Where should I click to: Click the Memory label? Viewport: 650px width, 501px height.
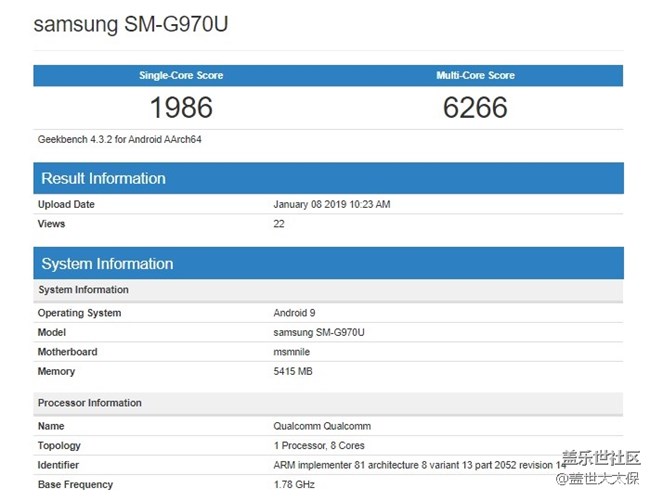[x=56, y=371]
